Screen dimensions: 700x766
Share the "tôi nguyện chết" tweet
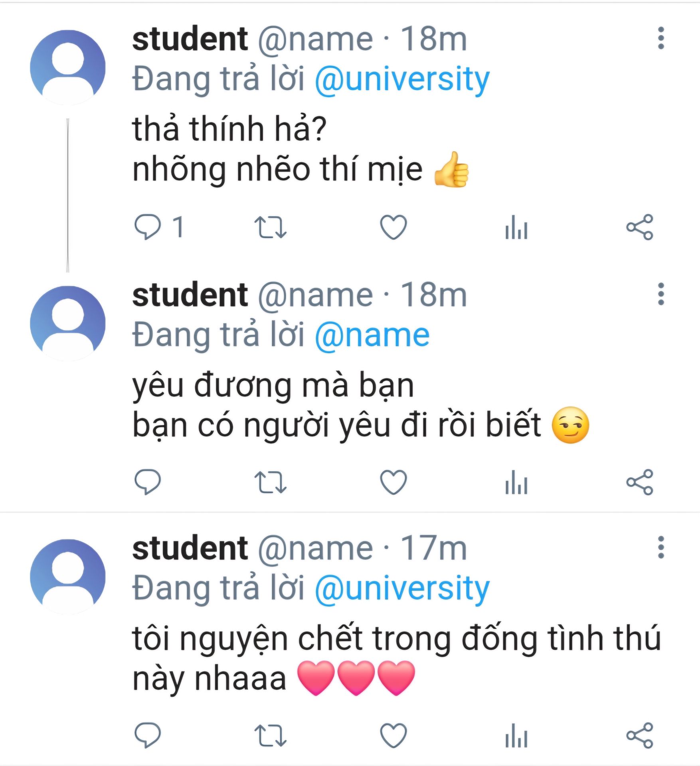pos(639,735)
